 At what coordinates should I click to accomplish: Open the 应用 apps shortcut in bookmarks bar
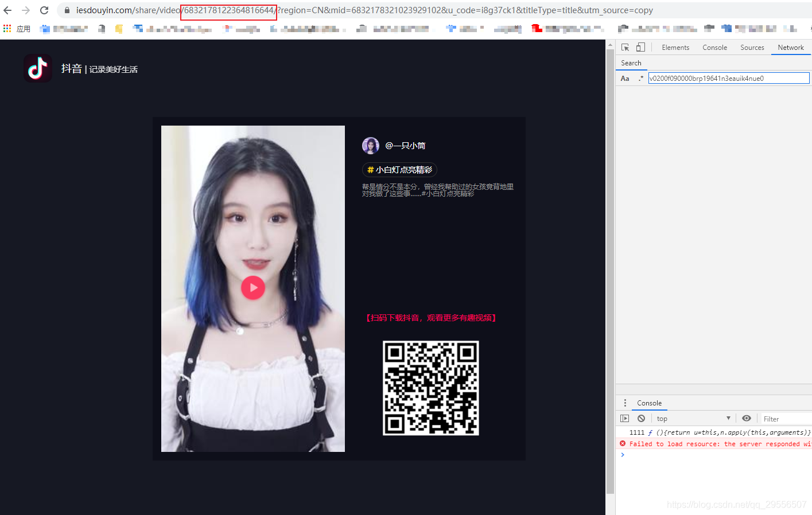(17, 29)
